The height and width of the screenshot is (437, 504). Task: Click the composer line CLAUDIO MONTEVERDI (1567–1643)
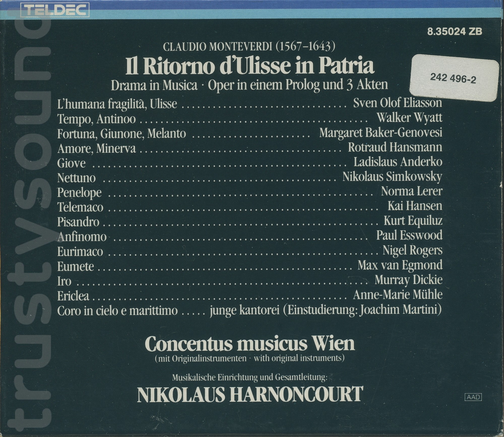[249, 47]
